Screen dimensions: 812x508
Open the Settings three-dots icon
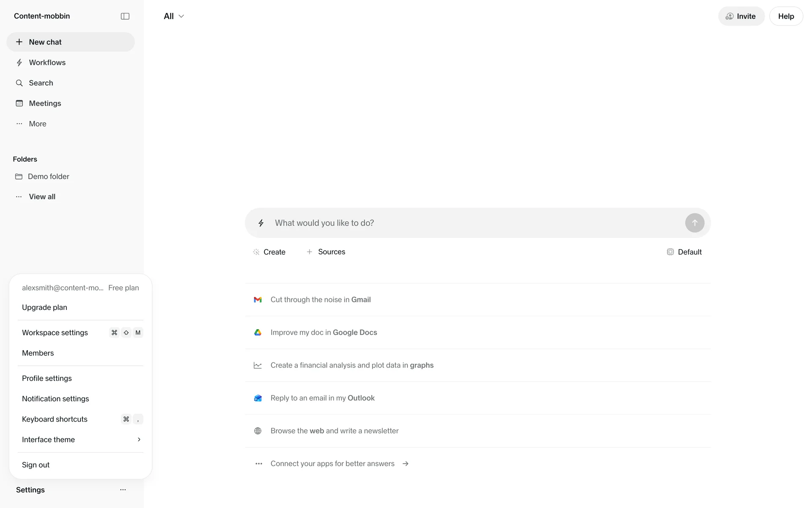[x=123, y=490]
